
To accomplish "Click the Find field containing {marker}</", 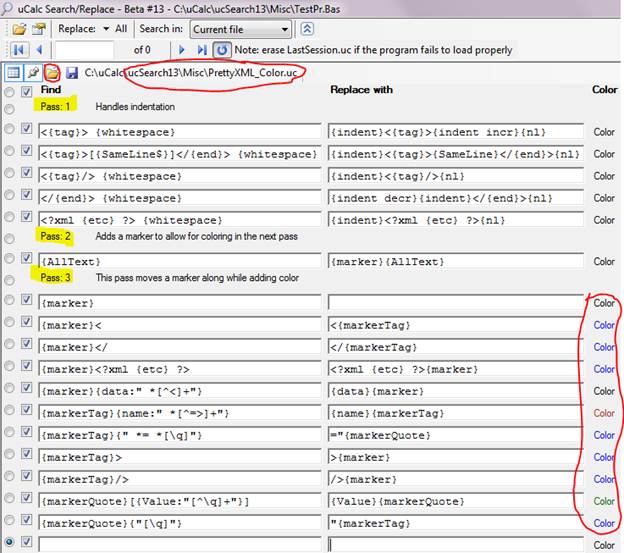I will pos(180,346).
